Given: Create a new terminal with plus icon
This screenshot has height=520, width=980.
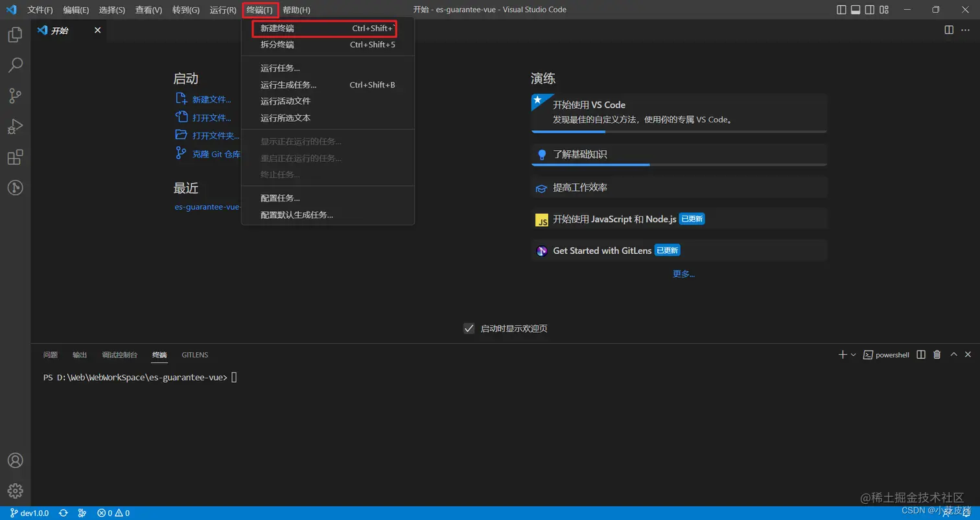Looking at the screenshot, I should click(x=843, y=355).
